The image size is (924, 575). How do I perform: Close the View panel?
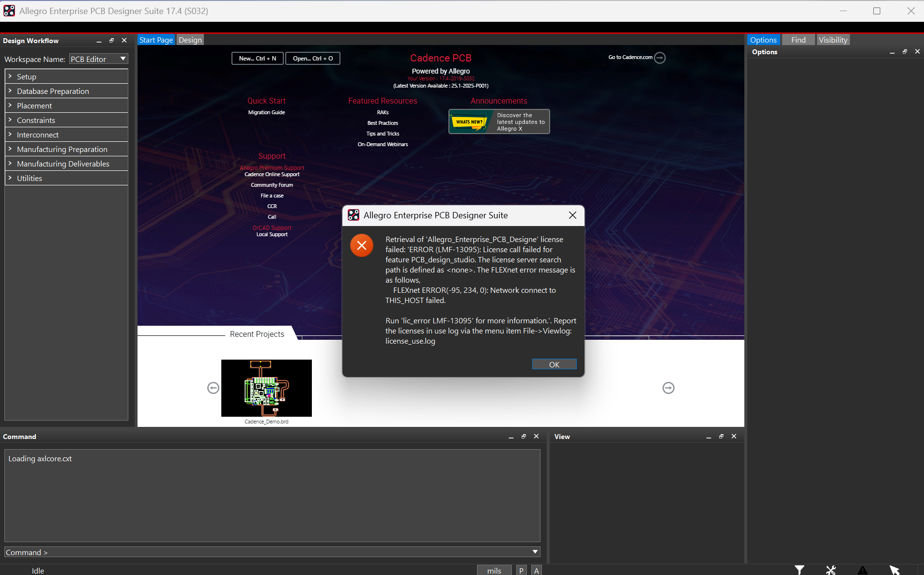[734, 437]
